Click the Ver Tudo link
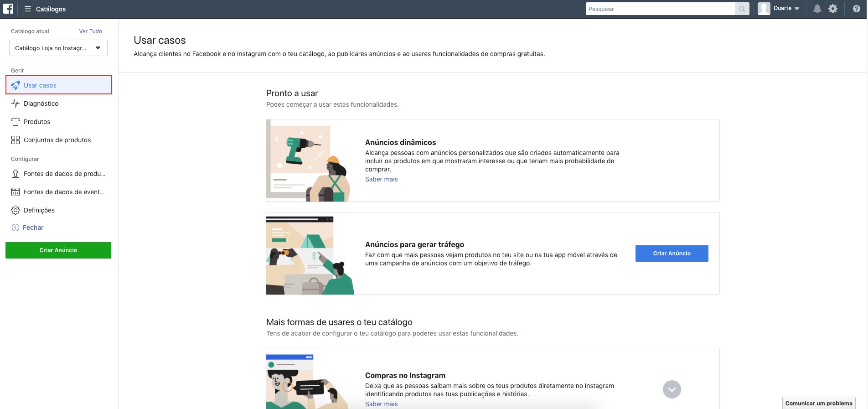The width and height of the screenshot is (868, 409). click(91, 31)
